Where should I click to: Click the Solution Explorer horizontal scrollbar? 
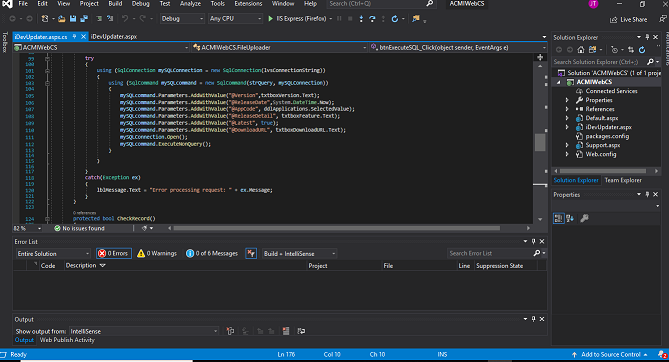pyautogui.click(x=602, y=171)
